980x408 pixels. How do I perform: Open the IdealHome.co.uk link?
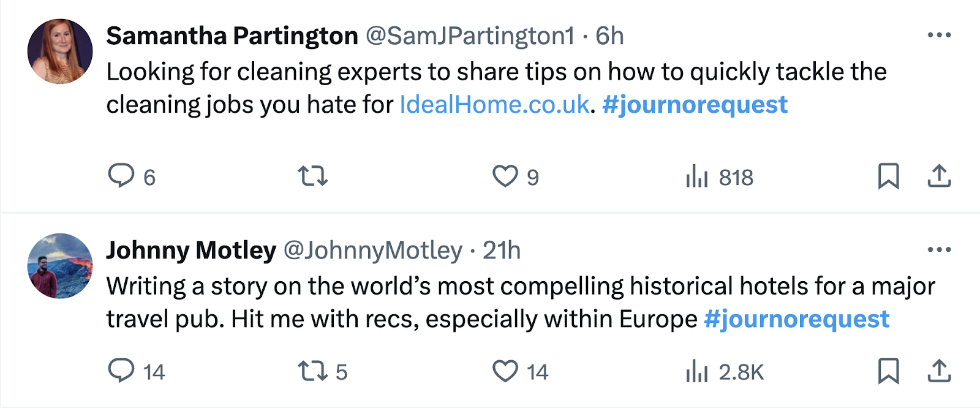(494, 105)
